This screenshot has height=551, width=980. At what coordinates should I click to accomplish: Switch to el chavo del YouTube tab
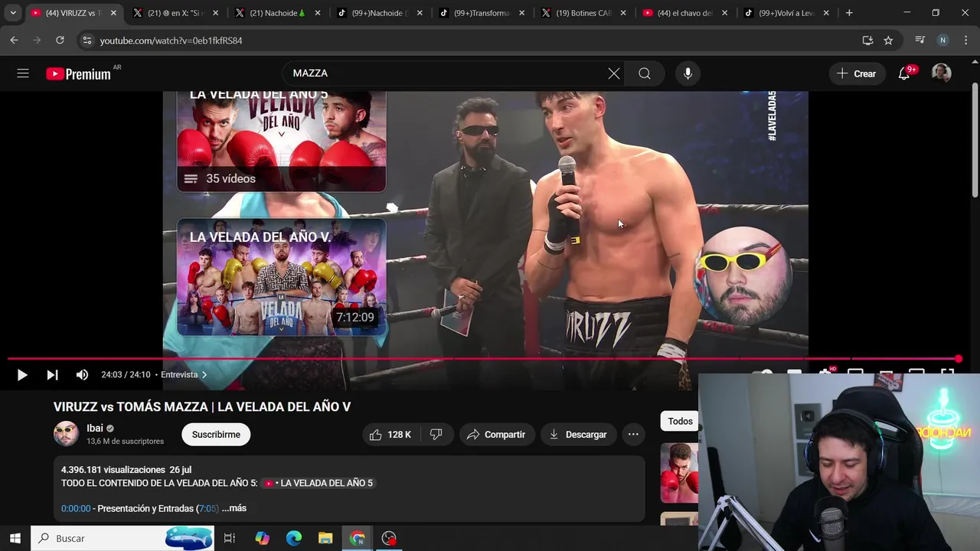coord(684,13)
